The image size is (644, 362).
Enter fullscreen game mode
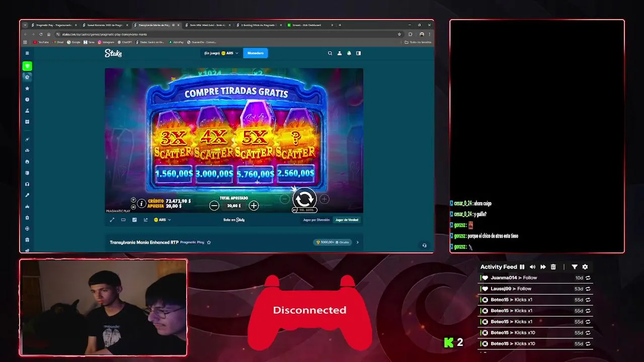[x=112, y=220]
